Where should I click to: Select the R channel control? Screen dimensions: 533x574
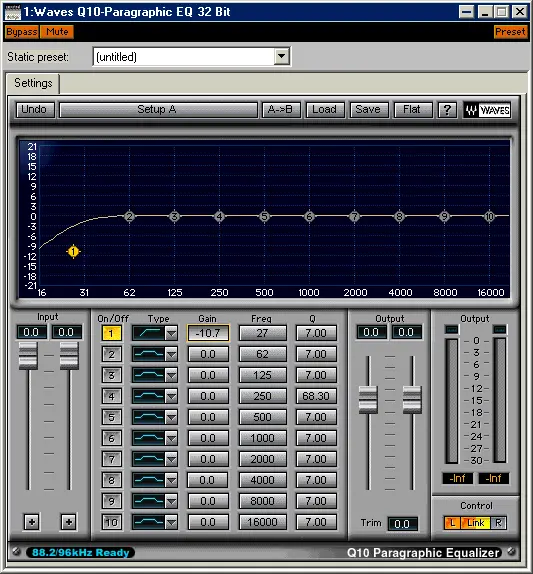[498, 523]
